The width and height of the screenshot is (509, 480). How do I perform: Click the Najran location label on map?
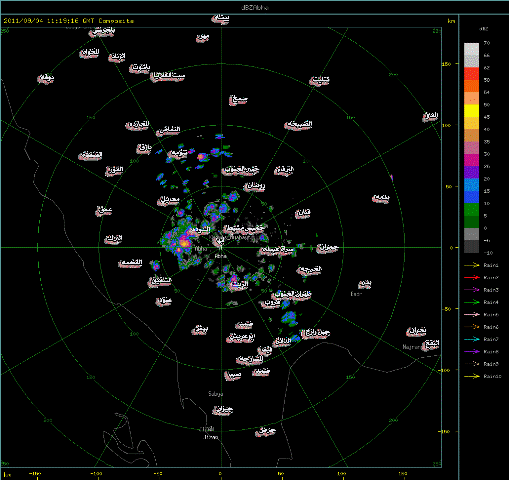click(x=411, y=347)
